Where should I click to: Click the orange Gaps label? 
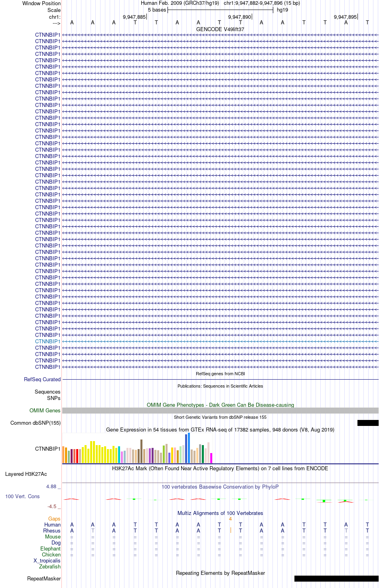click(x=54, y=519)
